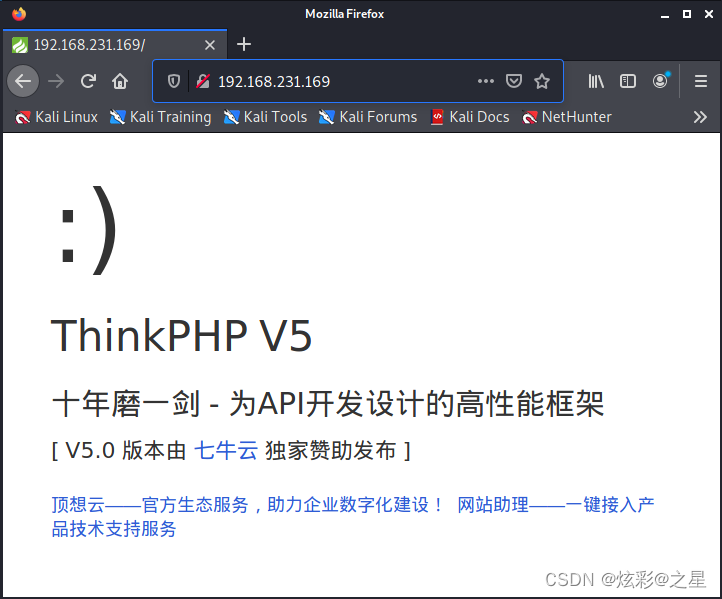Open the Firefox home page button
This screenshot has width=722, height=599.
[x=120, y=81]
